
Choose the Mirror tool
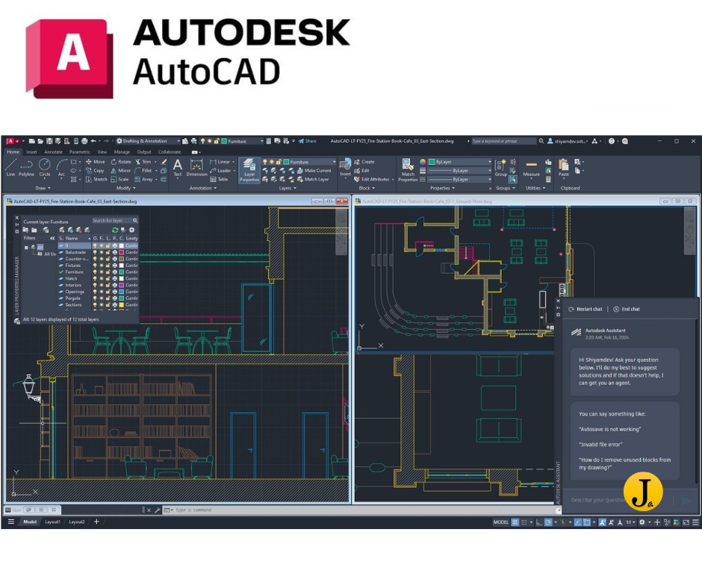[120, 170]
